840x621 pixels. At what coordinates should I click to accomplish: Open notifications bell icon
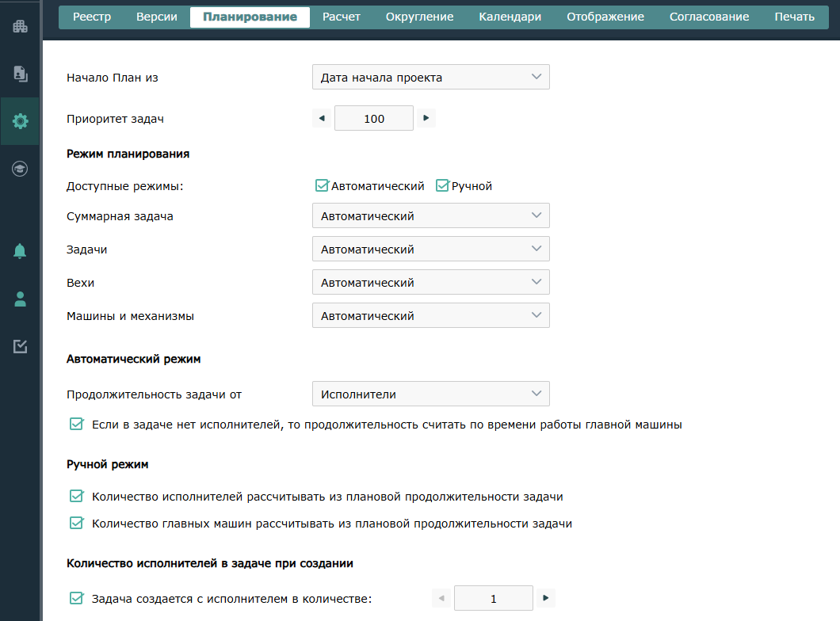coord(20,251)
